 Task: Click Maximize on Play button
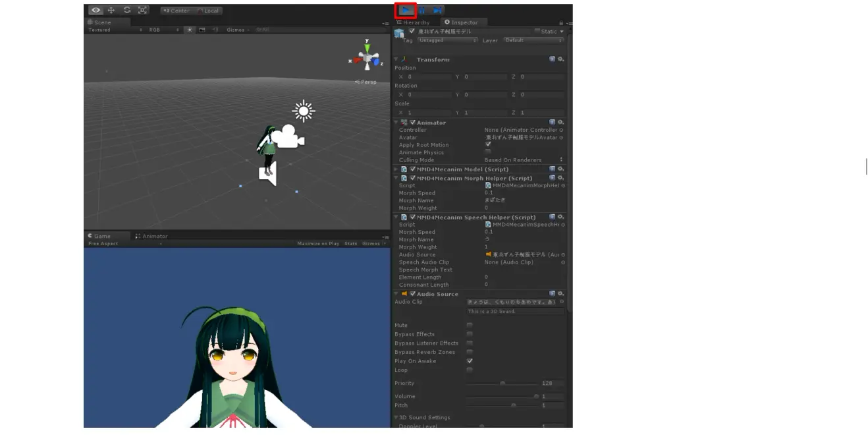tap(318, 244)
